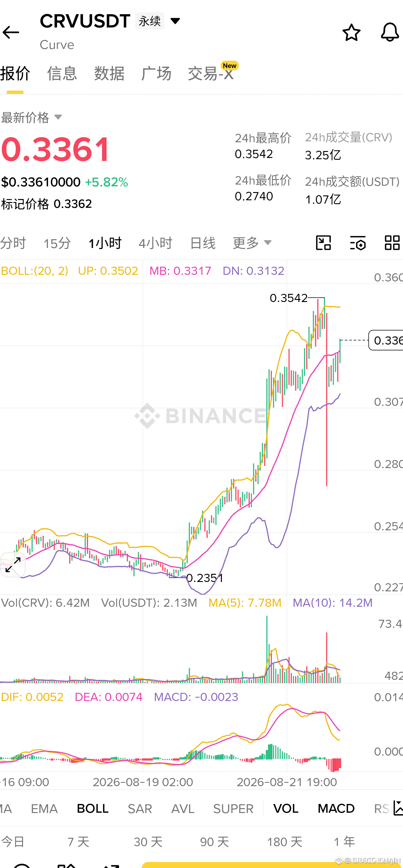Tap the 24h成交量(CRV) 3.25亿 value
Viewport: 403px width, 868px height.
point(323,155)
